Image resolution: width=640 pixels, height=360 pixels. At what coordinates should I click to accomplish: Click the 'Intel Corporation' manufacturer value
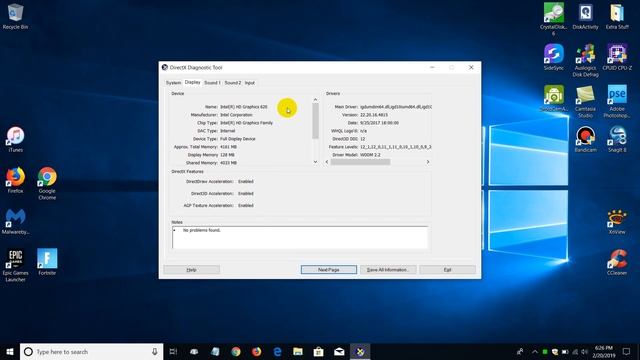point(236,115)
